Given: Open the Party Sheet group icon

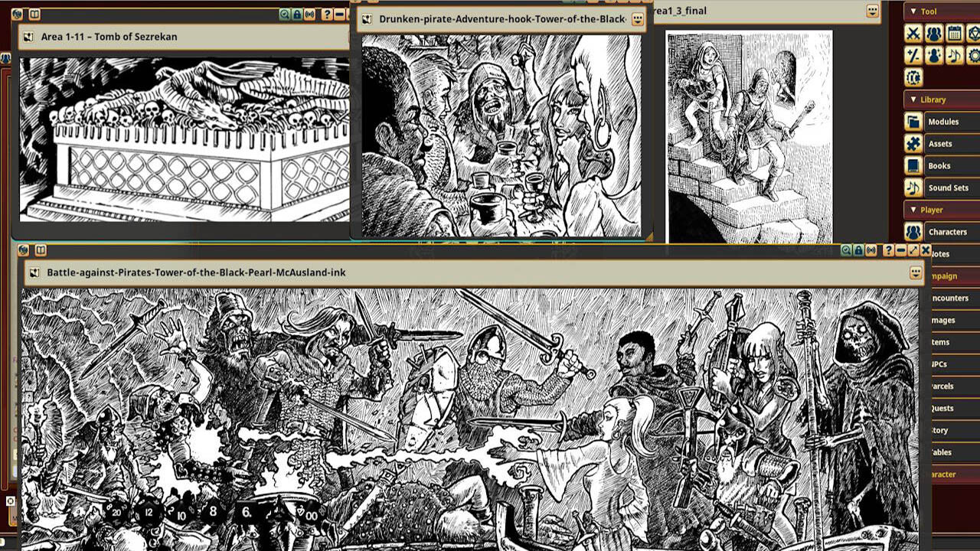Looking at the screenshot, I should 935,33.
